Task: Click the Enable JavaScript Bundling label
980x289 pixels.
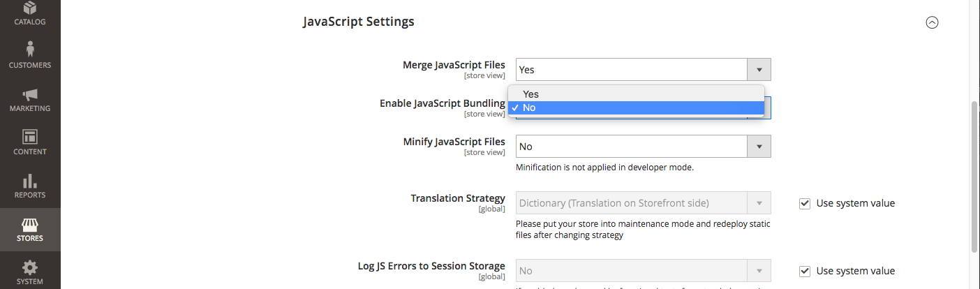Action: 443,103
